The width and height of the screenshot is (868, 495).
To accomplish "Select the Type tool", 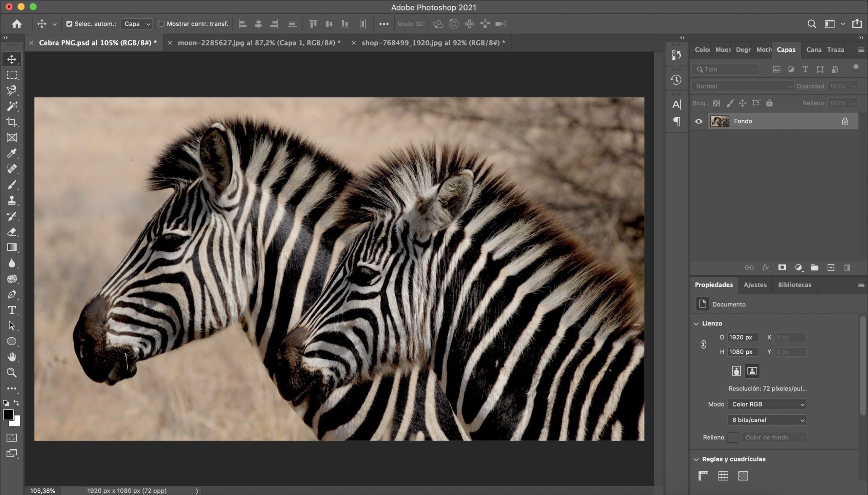I will [x=11, y=310].
